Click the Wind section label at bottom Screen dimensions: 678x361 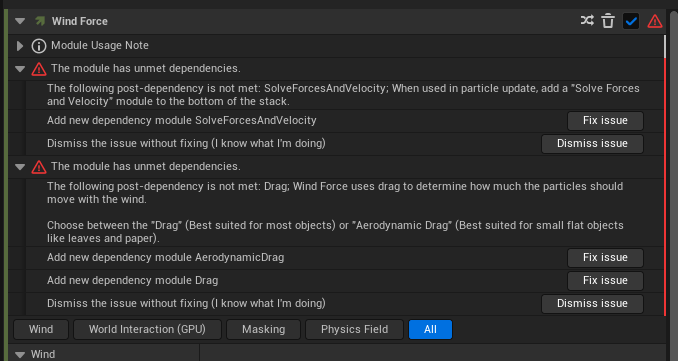(x=43, y=355)
